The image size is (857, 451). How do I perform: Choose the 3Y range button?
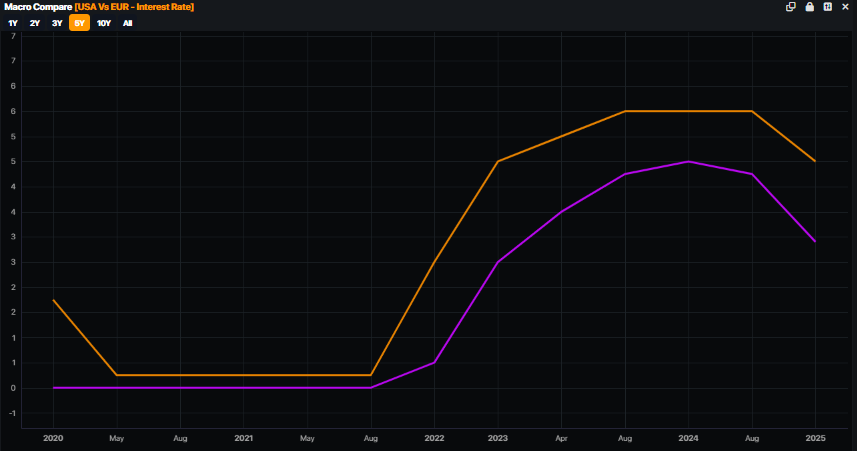[x=57, y=23]
